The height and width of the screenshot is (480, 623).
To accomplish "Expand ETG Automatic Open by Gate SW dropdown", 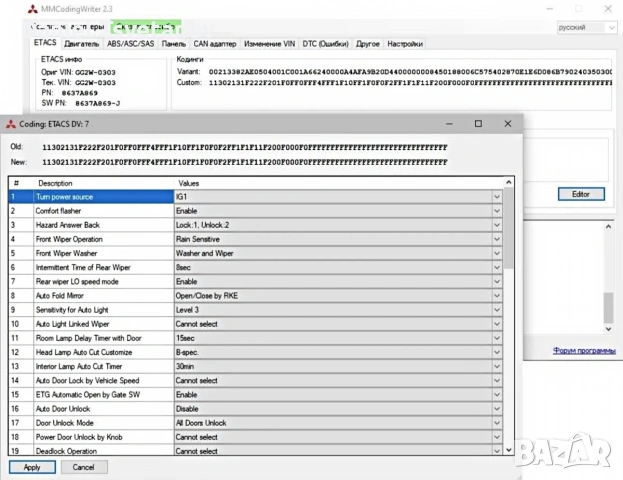I will coord(497,395).
